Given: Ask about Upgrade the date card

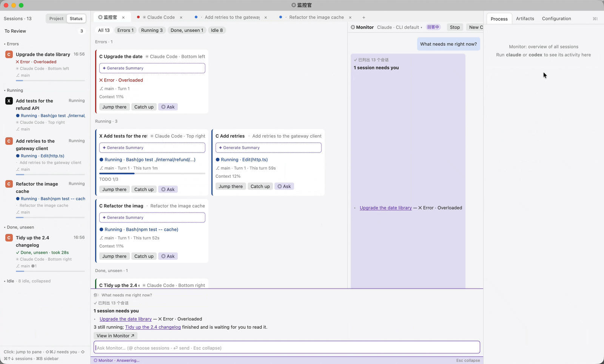Looking at the screenshot, I should point(168,107).
